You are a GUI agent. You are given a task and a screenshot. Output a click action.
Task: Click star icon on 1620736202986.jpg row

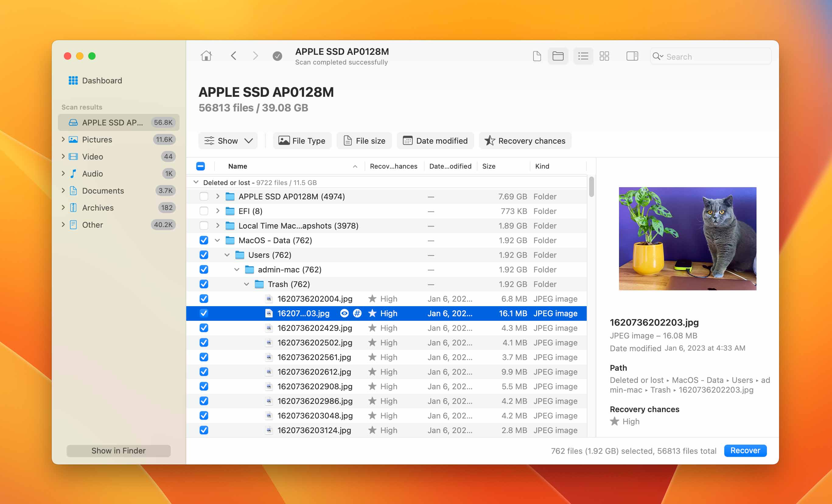[372, 401]
